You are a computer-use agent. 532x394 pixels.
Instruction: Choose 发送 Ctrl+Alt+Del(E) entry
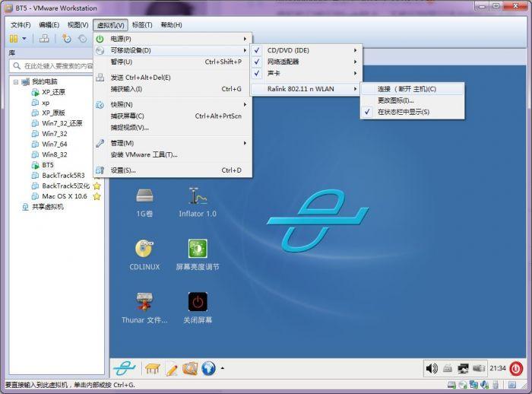[x=173, y=78]
